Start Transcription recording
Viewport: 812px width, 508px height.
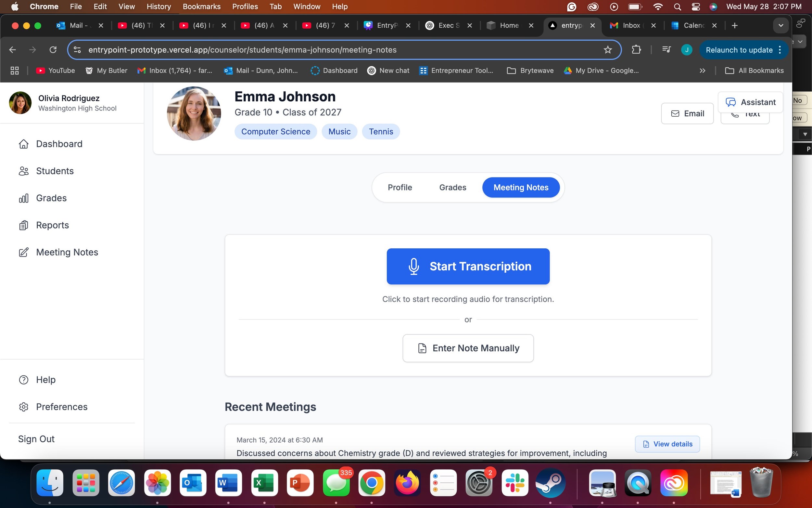(468, 267)
